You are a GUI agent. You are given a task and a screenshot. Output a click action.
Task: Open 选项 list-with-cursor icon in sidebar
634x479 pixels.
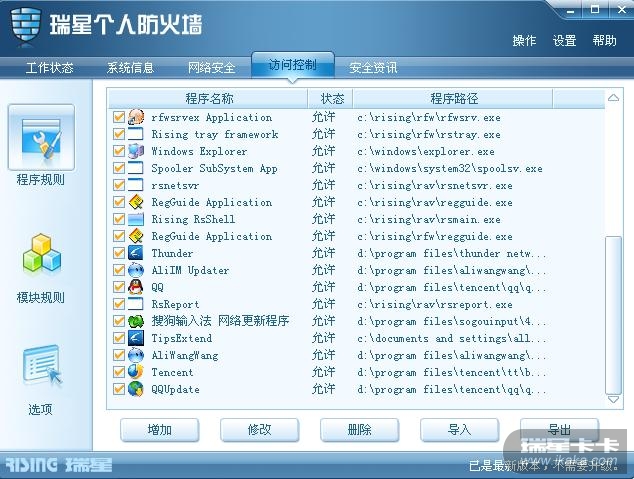[42, 365]
